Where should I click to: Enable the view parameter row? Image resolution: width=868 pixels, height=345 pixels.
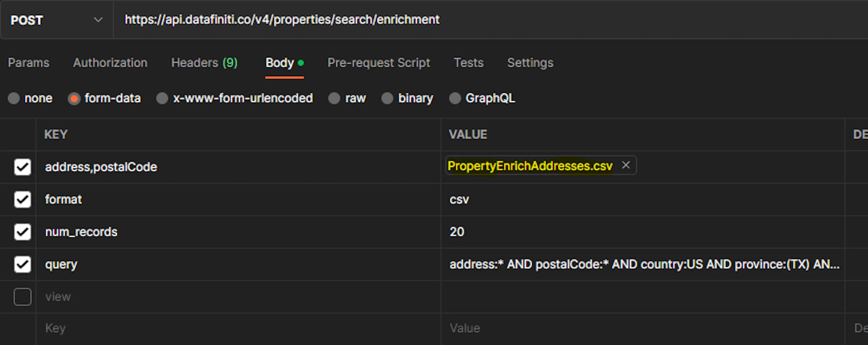22,296
